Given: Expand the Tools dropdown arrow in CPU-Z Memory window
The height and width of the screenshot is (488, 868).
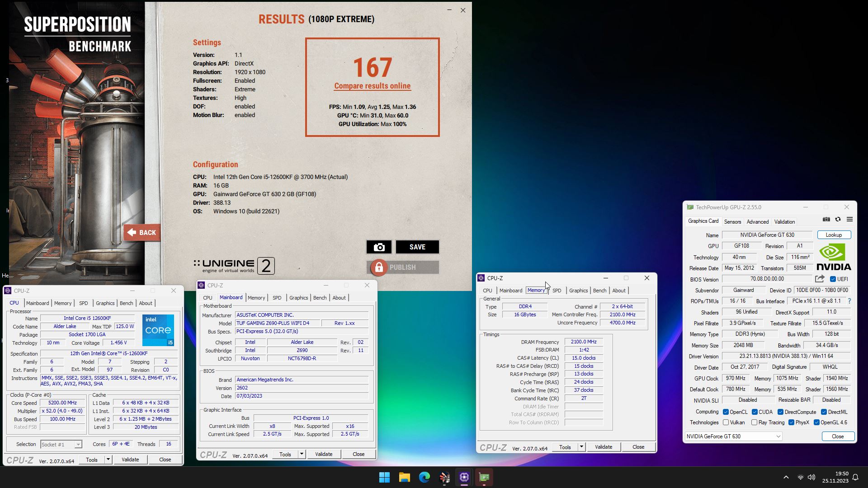Looking at the screenshot, I should click(x=581, y=447).
